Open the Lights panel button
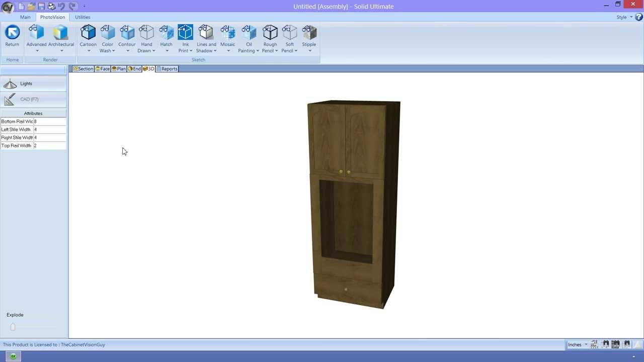644x362 pixels. click(33, 84)
